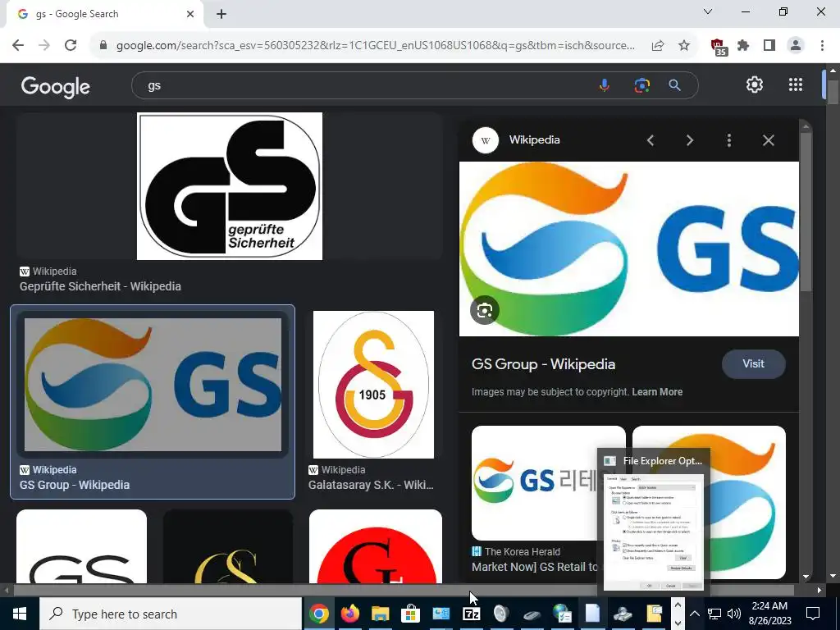This screenshot has width=840, height=630.
Task: Open the speaker app on the taskbar
Action: click(x=501, y=614)
